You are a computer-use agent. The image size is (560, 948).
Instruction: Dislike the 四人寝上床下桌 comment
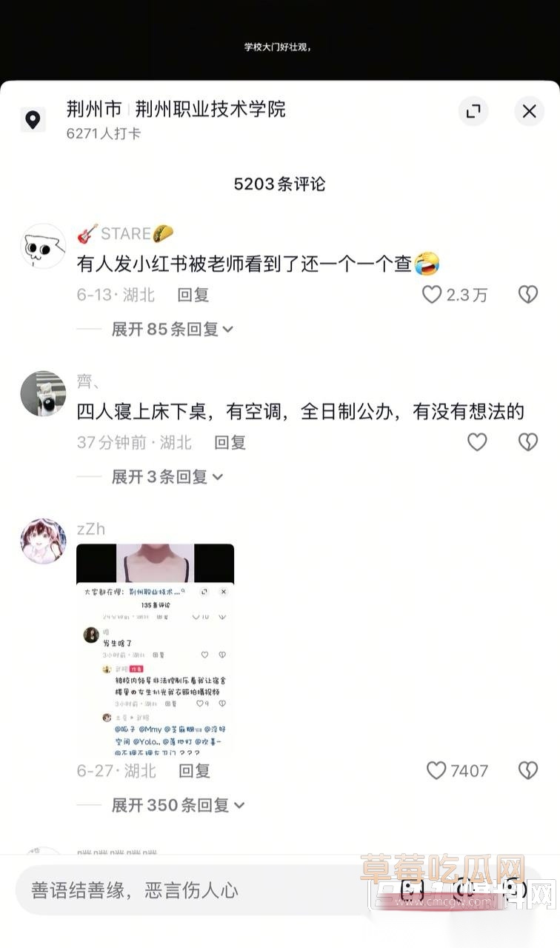pyautogui.click(x=527, y=442)
